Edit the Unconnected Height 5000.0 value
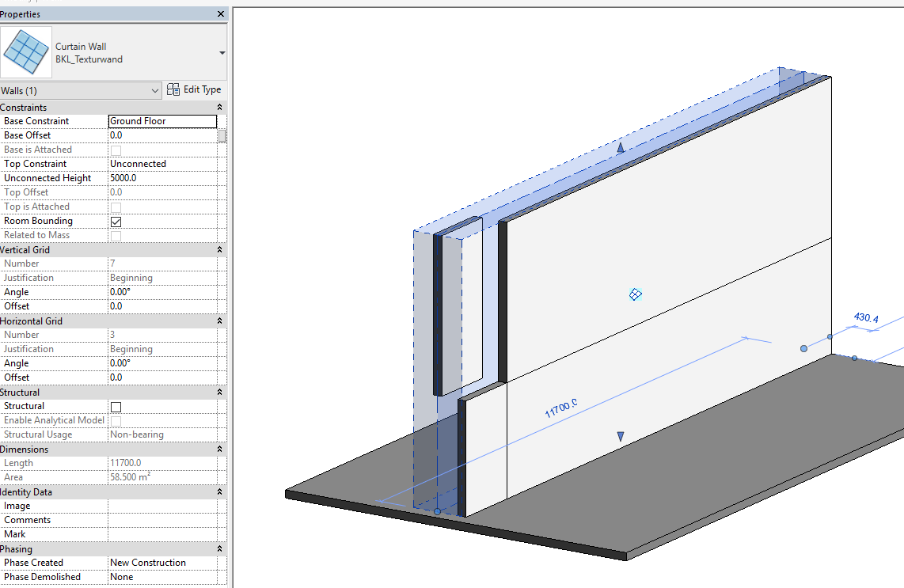The image size is (904, 588). click(x=162, y=178)
